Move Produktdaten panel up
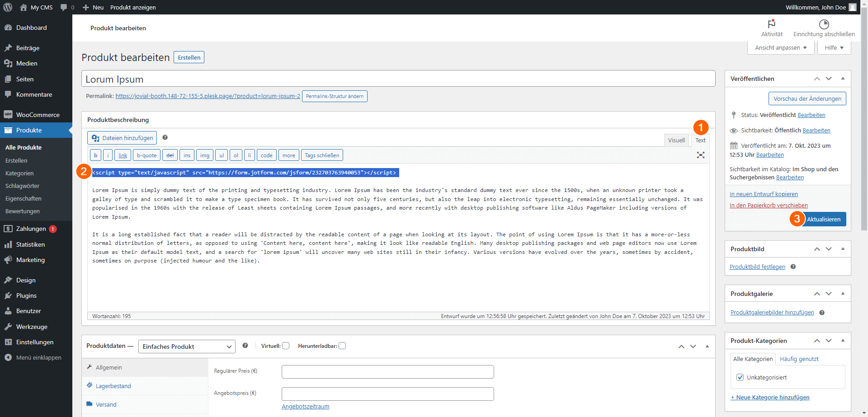The image size is (868, 417). click(681, 347)
